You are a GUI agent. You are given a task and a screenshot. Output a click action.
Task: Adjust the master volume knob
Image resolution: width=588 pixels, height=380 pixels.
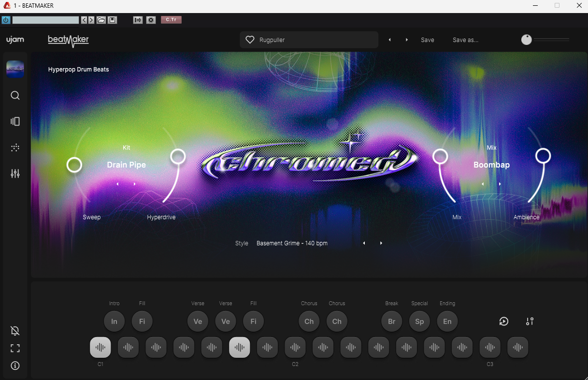(527, 40)
